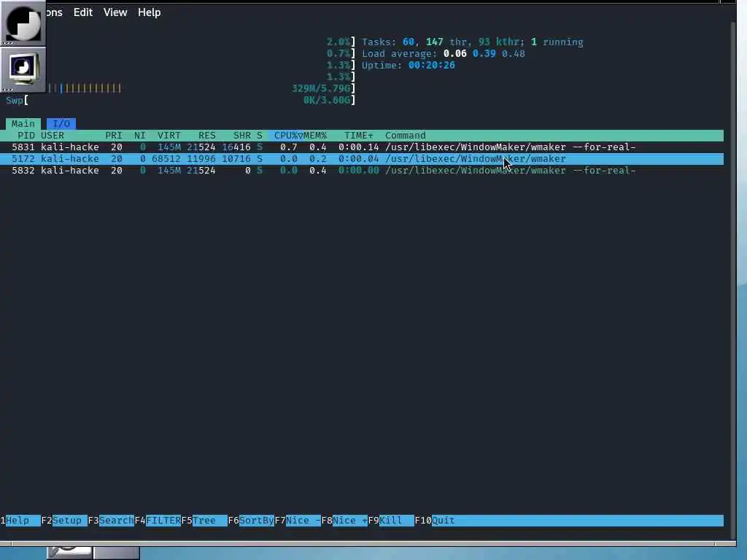Click the RES column header
This screenshot has height=560, width=747.
(x=206, y=136)
